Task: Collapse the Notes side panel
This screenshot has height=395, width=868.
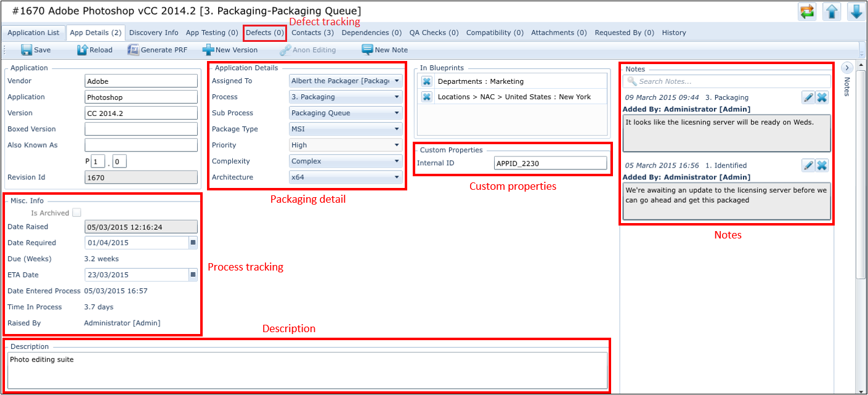Action: [x=847, y=68]
